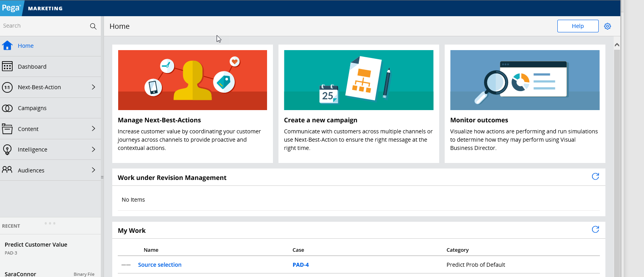The width and height of the screenshot is (644, 277).
Task: Click the Campaigns overlapping circles icon
Action: 7,108
